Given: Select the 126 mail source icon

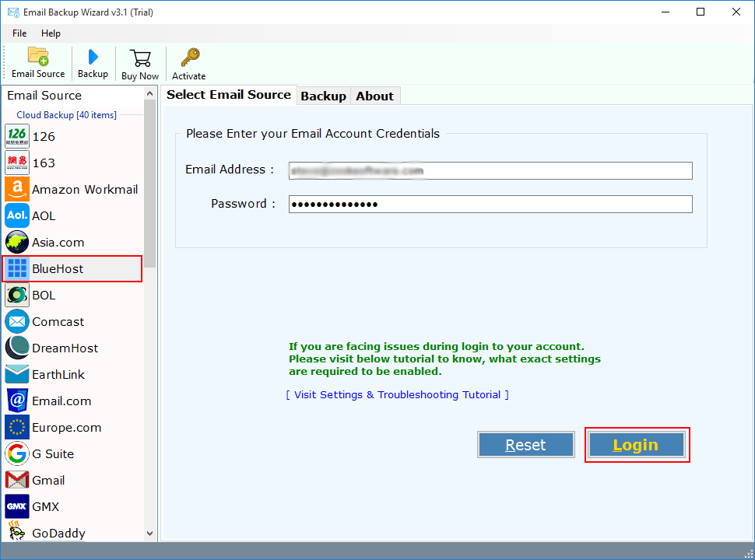Looking at the screenshot, I should pyautogui.click(x=17, y=136).
